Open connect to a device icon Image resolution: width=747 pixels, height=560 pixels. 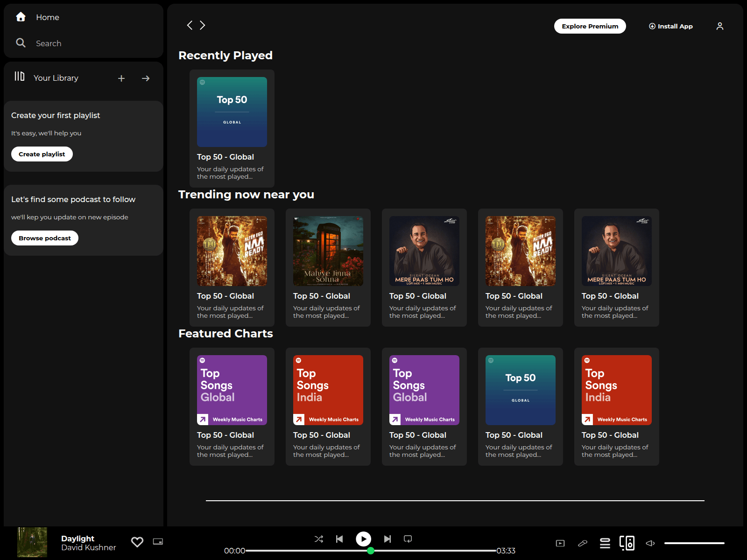click(x=627, y=543)
